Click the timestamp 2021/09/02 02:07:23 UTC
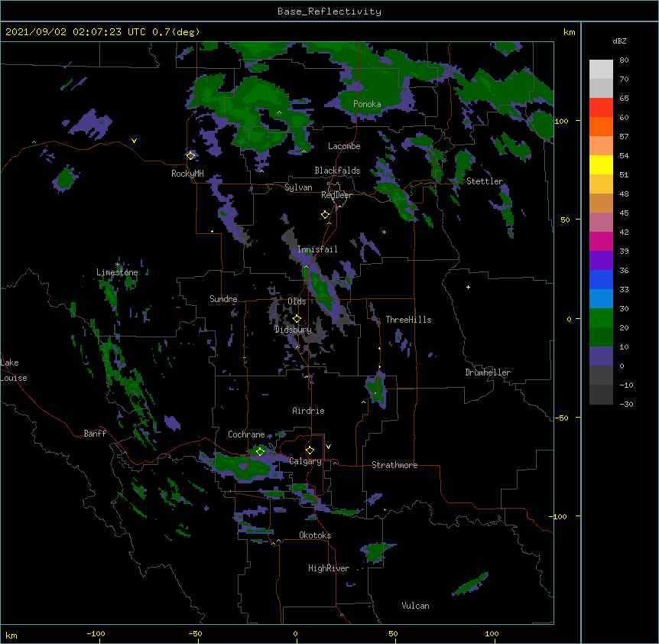 point(76,32)
